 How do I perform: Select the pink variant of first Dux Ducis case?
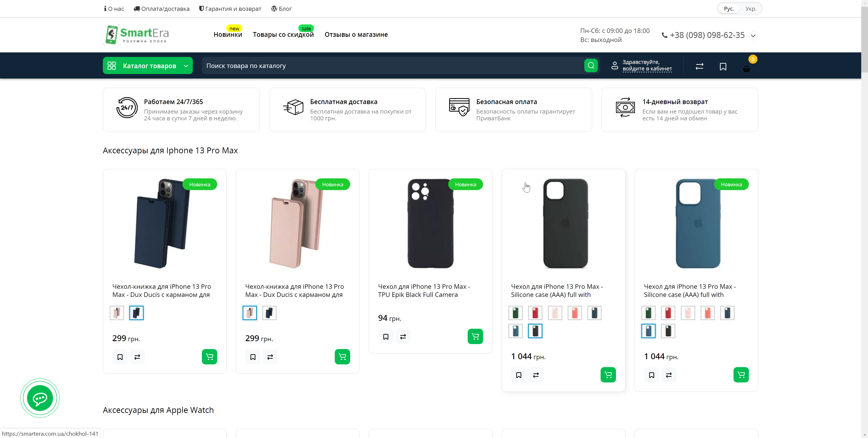tap(117, 313)
